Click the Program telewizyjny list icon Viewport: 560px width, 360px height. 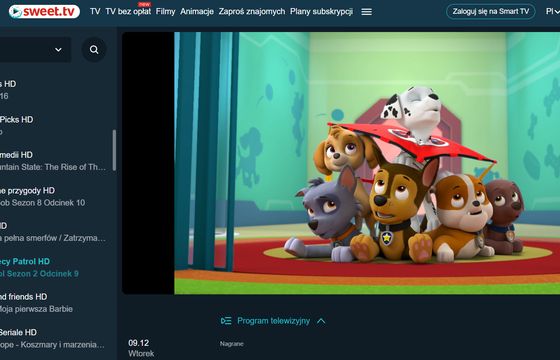click(x=226, y=321)
